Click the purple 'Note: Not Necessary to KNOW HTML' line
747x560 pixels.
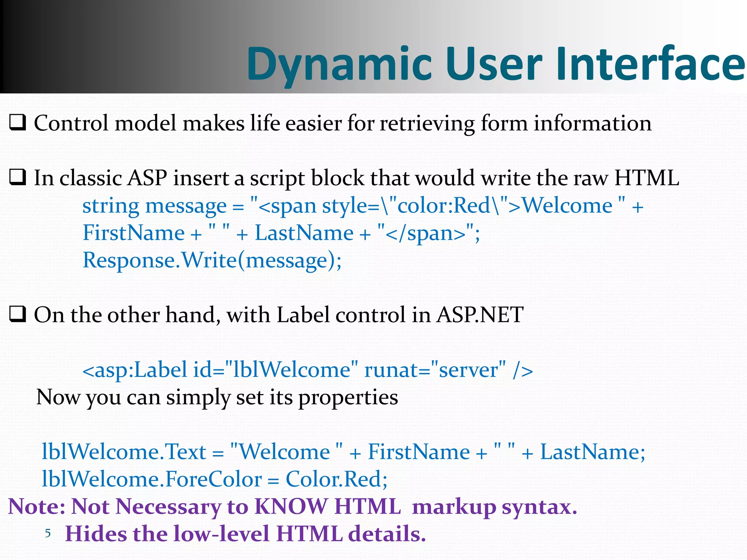293,506
